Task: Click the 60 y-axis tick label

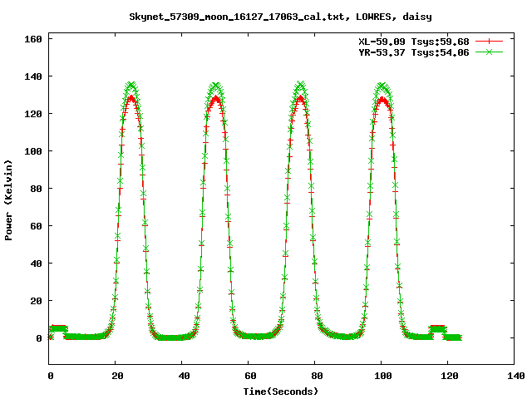Action: click(x=36, y=226)
